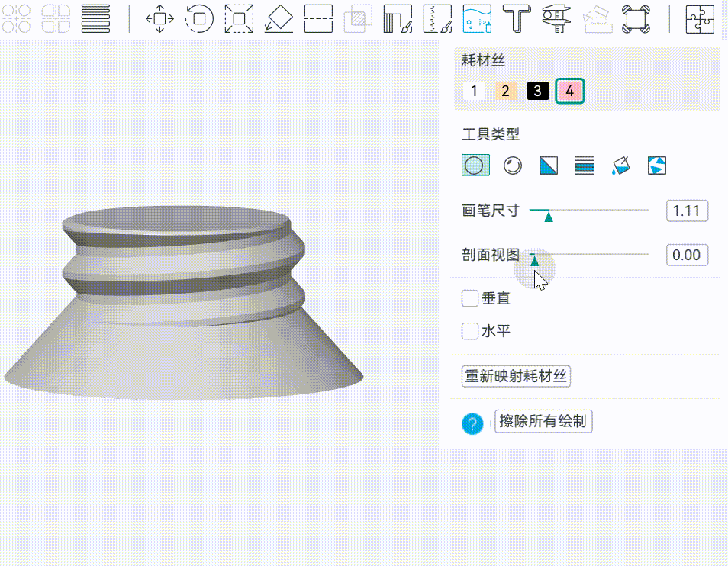The width and height of the screenshot is (728, 566).
Task: Click the Split to Objects toolbar icon
Action: [56, 18]
